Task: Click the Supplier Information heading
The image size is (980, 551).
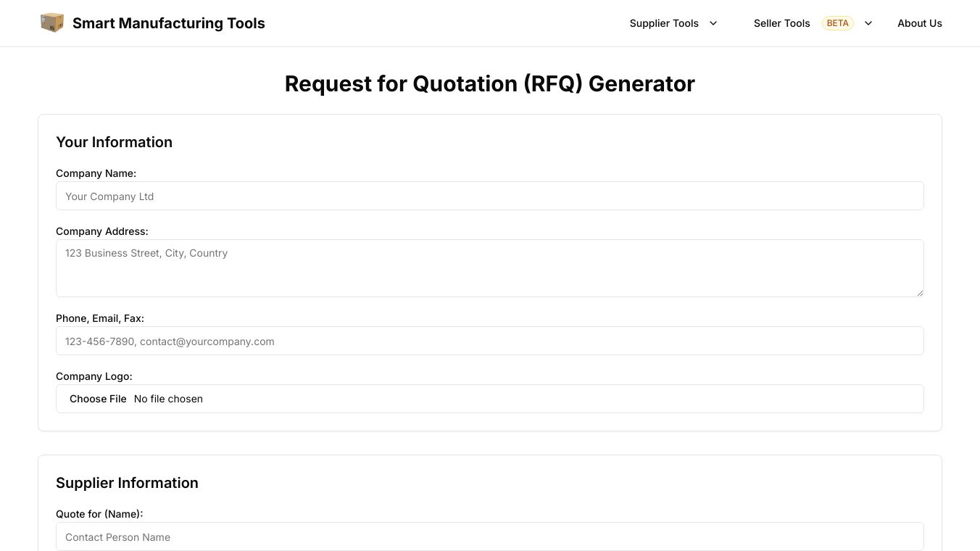Action: (127, 483)
